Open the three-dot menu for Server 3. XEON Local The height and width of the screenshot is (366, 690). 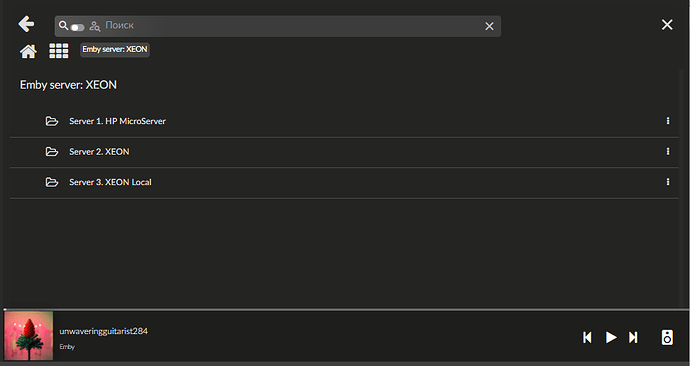tap(668, 182)
